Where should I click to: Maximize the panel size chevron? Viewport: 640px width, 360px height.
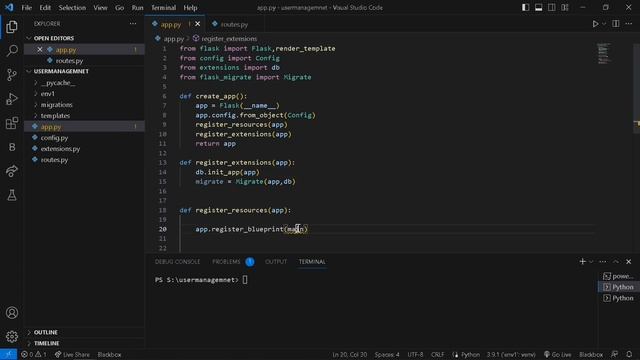(616, 261)
